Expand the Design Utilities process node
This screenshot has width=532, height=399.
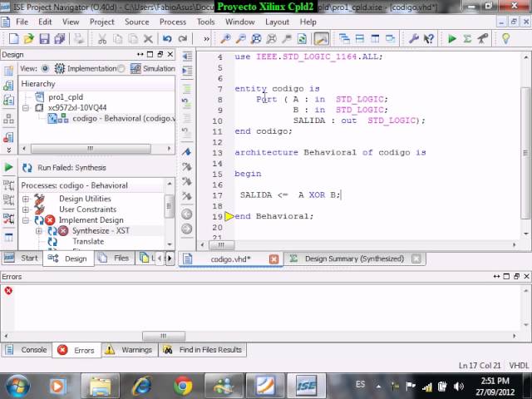point(26,199)
